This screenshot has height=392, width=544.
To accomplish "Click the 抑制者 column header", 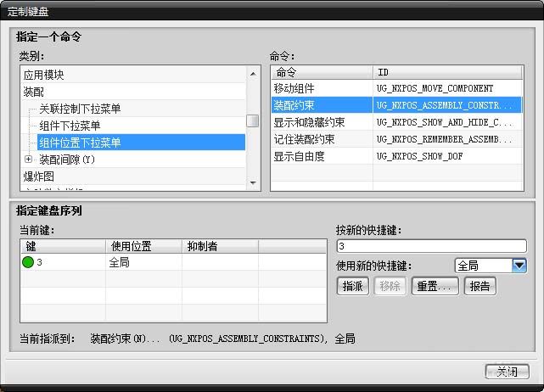I will pyautogui.click(x=221, y=246).
